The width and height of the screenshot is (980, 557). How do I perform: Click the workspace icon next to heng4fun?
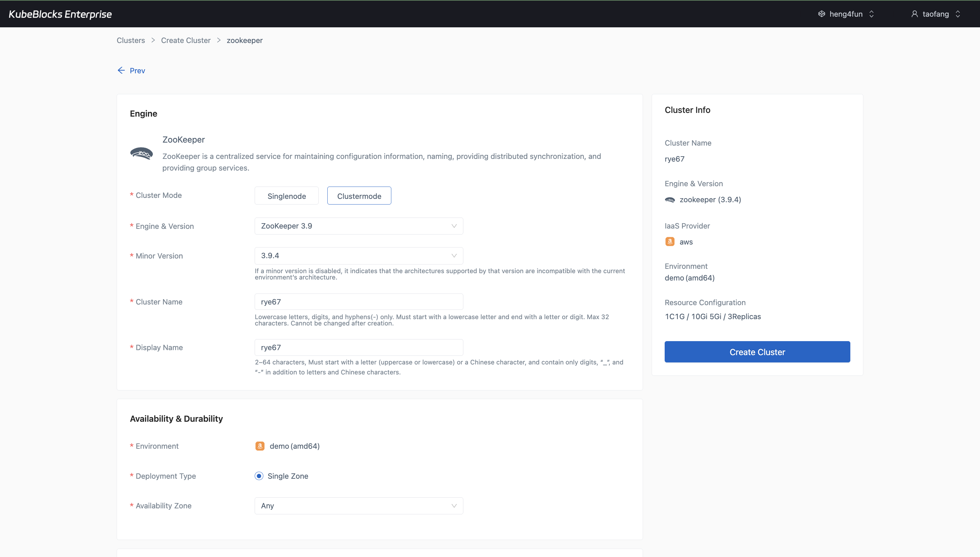pos(822,14)
